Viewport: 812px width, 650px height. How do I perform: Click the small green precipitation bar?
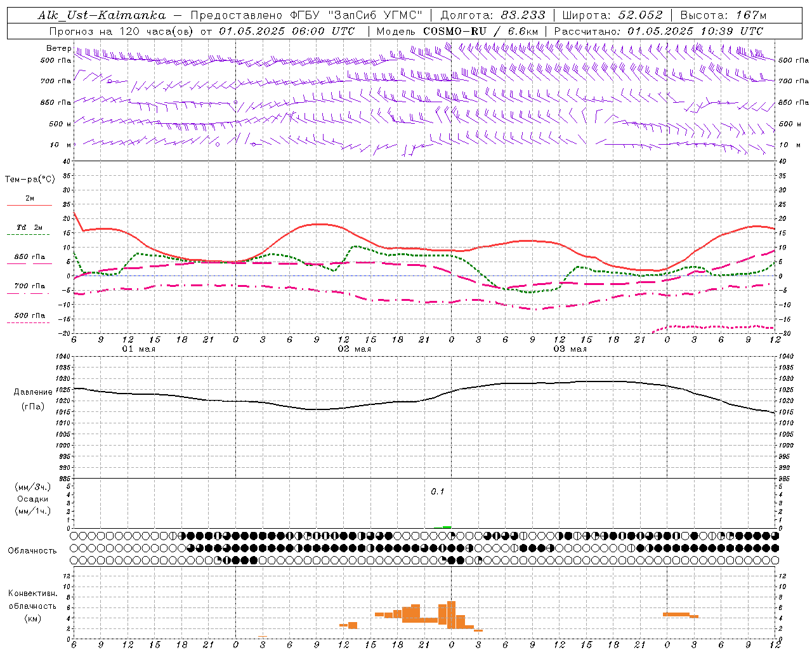tap(447, 527)
